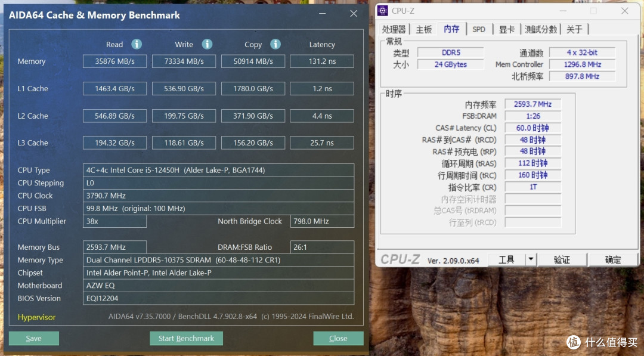
Task: Click the L1 Cache Read value 1463.4 GB/s
Action: click(x=114, y=88)
